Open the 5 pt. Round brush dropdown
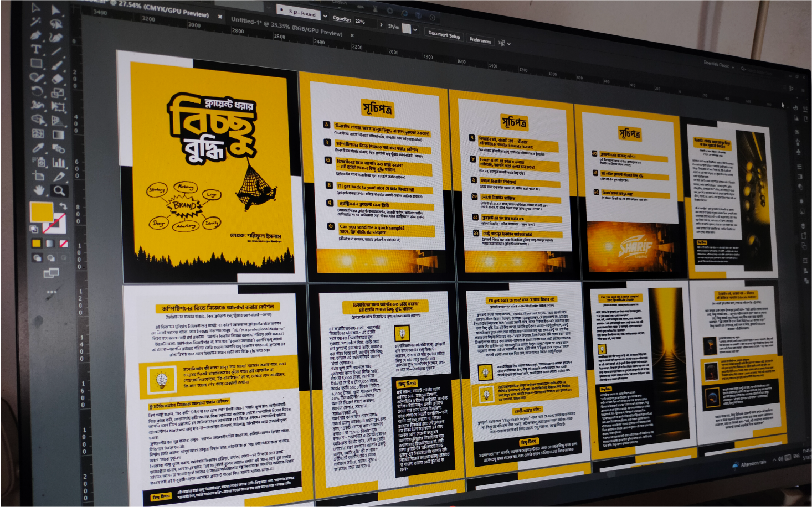 pos(325,16)
